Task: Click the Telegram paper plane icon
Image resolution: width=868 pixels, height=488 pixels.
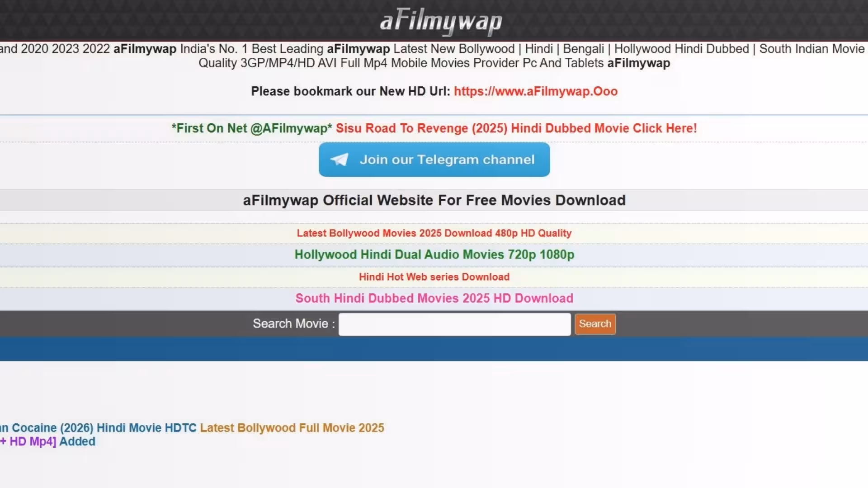Action: (340, 159)
